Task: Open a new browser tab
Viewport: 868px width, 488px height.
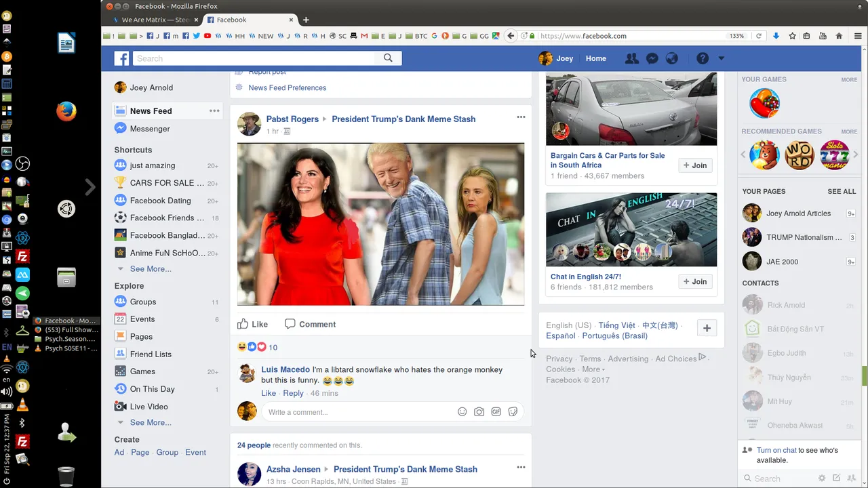Action: pos(306,20)
